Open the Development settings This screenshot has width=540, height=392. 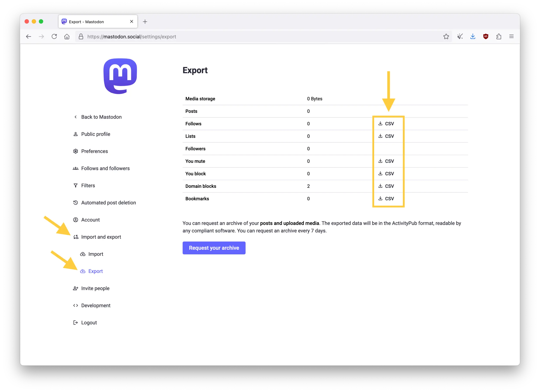tap(96, 305)
